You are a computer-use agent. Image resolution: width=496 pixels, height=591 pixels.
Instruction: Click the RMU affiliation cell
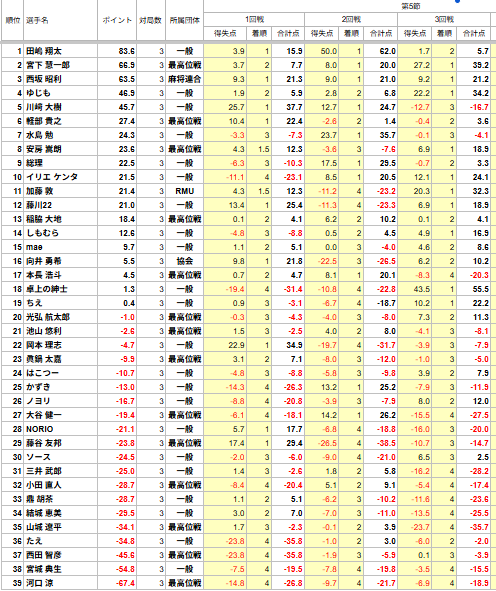coord(185,191)
